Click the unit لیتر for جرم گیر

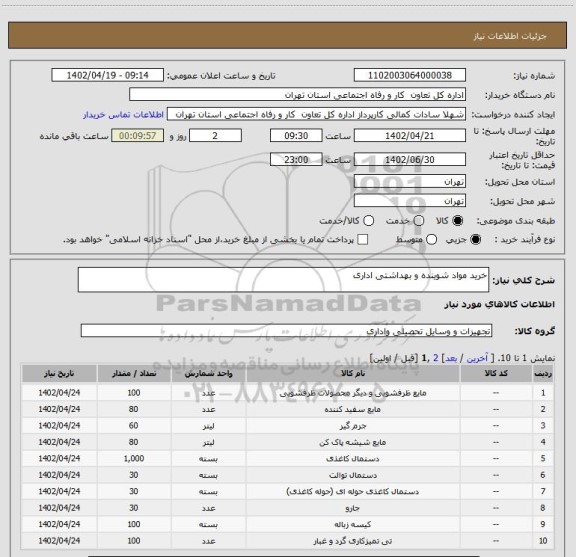pos(209,426)
